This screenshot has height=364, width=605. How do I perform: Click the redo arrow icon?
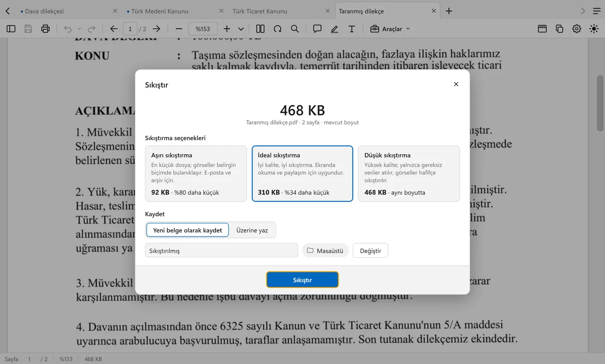(x=92, y=29)
